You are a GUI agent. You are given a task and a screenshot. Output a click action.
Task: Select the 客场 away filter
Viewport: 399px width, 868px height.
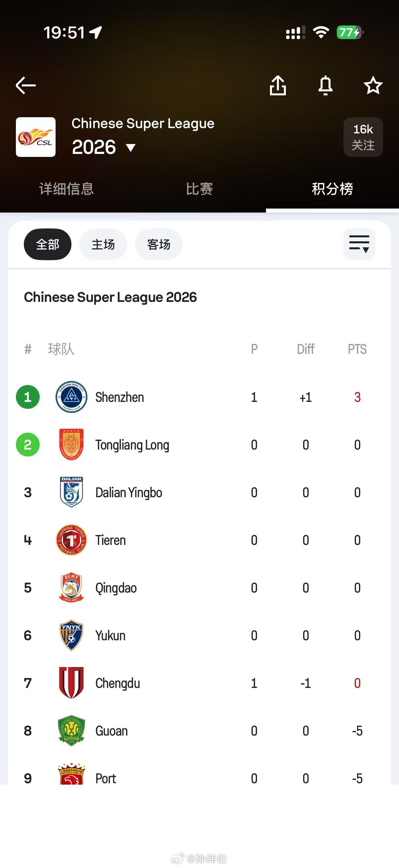158,244
